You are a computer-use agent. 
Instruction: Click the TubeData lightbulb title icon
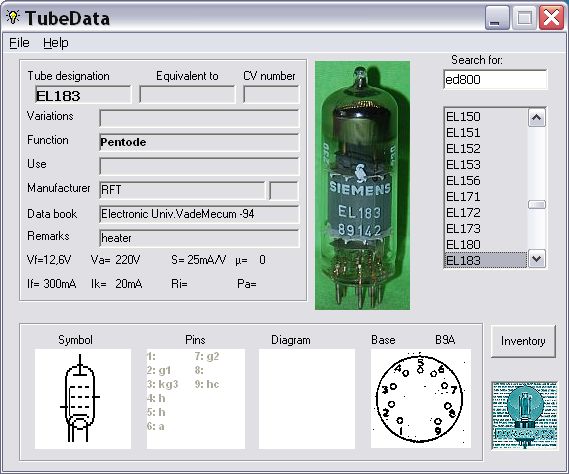coord(13,17)
